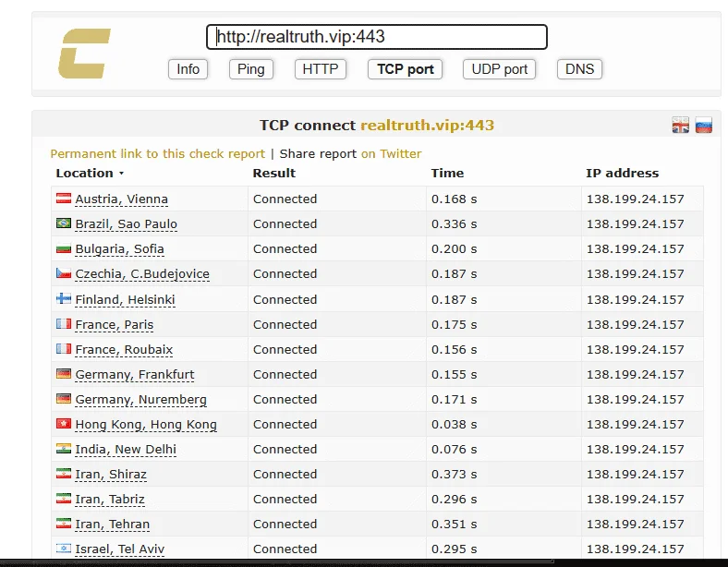
Task: Select the 0.336 s time value
Action: pos(454,224)
